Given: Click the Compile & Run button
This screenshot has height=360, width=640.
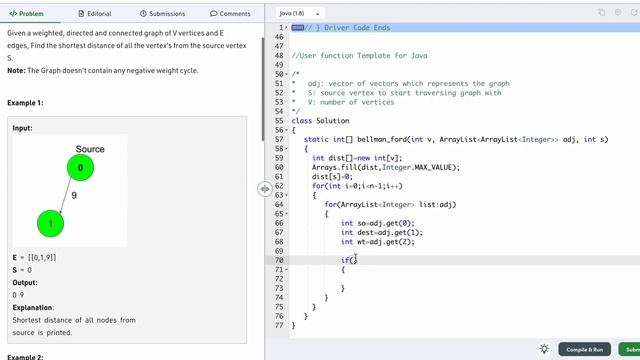Looking at the screenshot, I should tap(584, 349).
